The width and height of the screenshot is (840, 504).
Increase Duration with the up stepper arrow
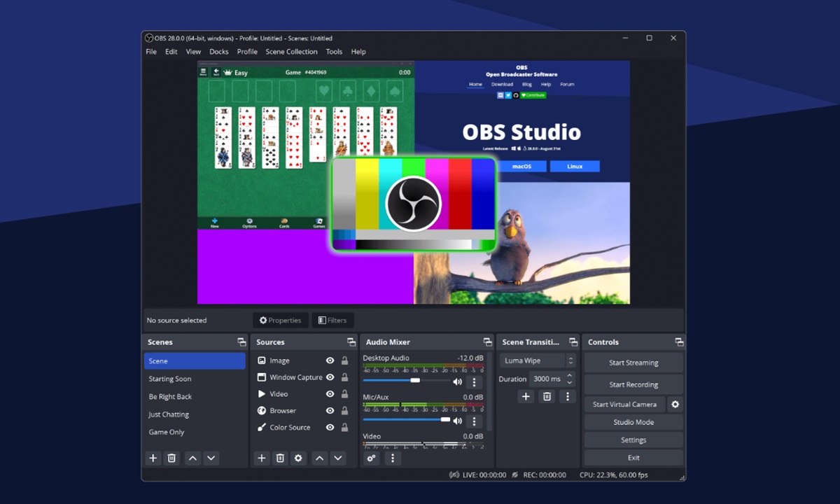(570, 375)
